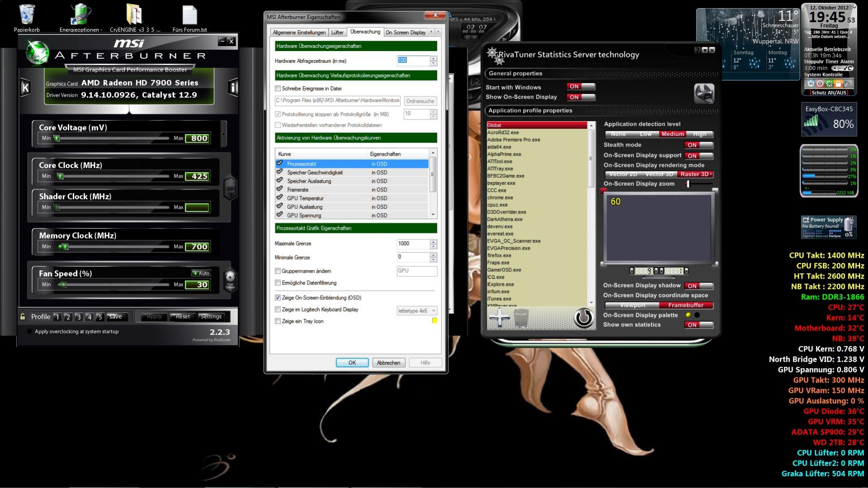Toggle Auto fan speed button
The height and width of the screenshot is (488, 868).
(201, 273)
